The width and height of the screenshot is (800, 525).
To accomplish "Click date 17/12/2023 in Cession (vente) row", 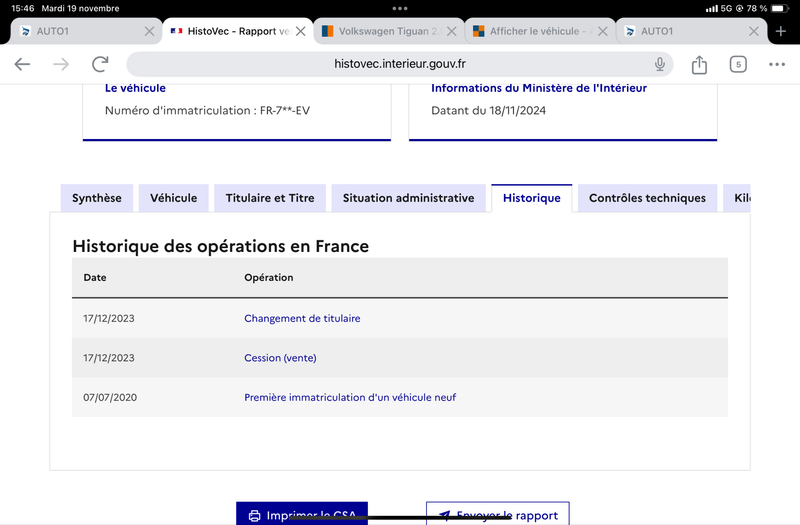I will pos(109,358).
